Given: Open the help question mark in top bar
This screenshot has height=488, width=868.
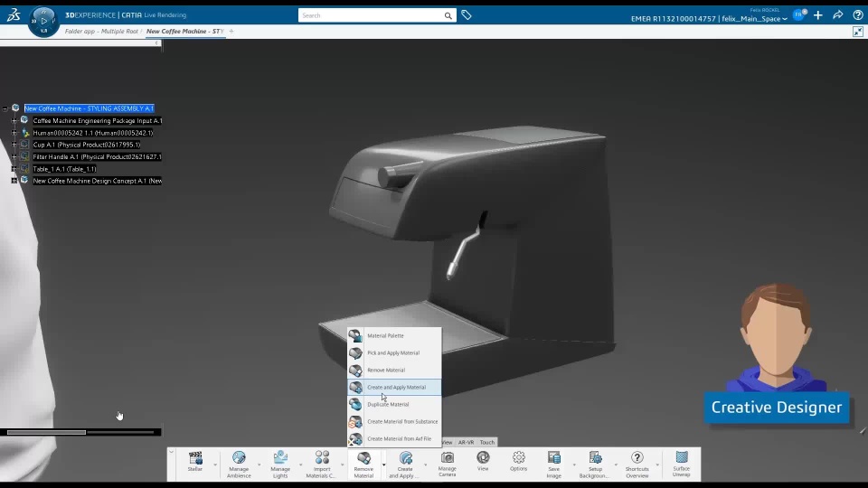Looking at the screenshot, I should pos(857,15).
